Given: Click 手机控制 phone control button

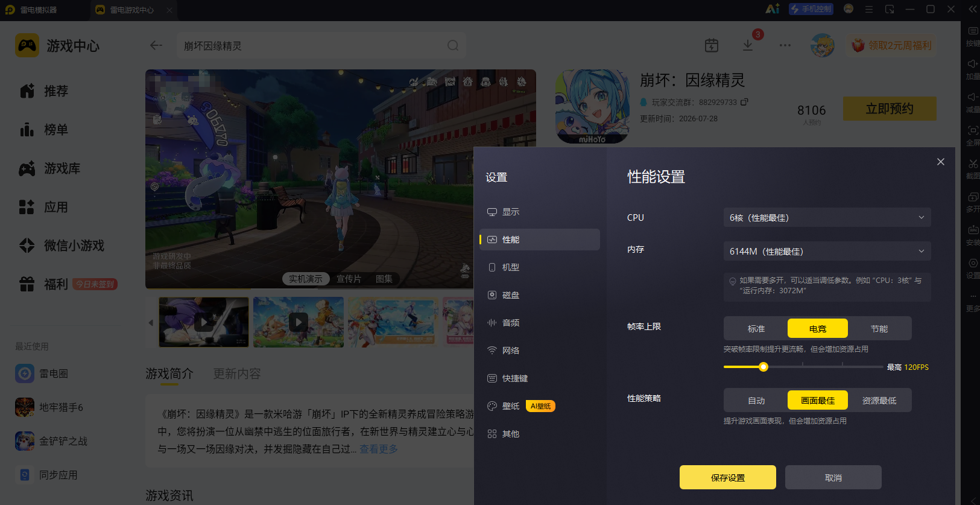Looking at the screenshot, I should (811, 9).
